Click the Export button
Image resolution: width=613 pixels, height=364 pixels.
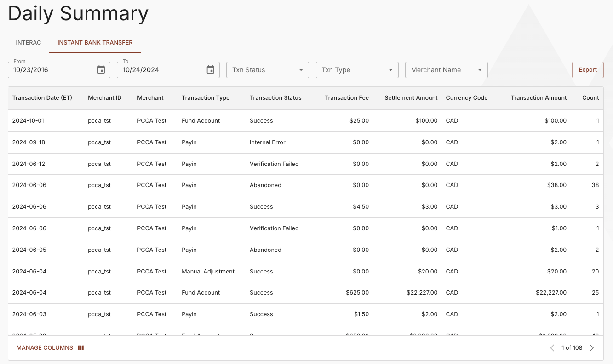(587, 69)
